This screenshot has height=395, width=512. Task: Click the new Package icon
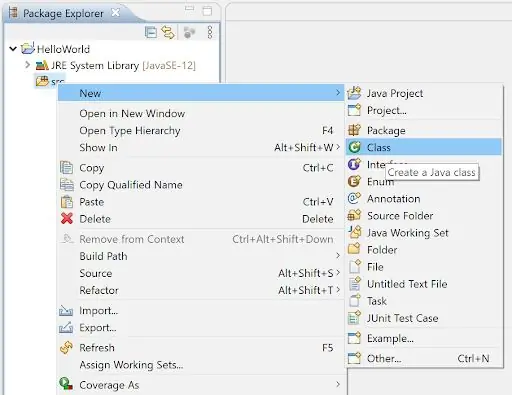click(x=354, y=130)
